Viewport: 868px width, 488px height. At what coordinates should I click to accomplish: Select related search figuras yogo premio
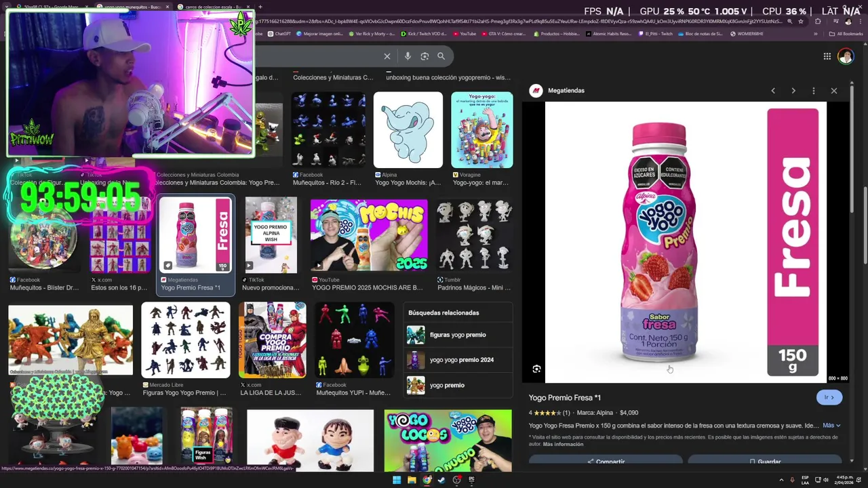tap(458, 335)
